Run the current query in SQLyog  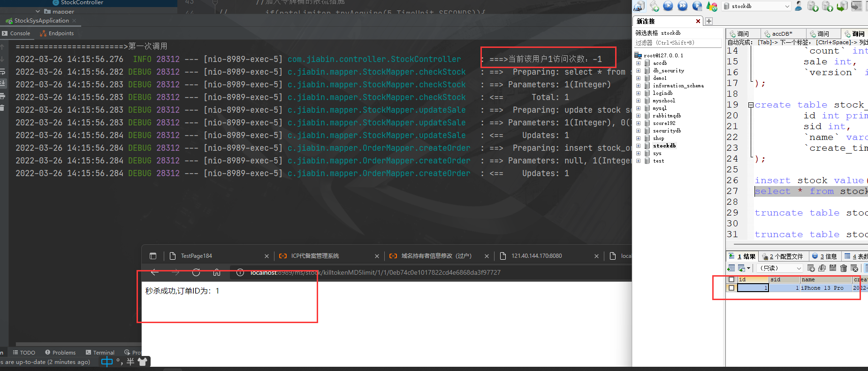click(x=668, y=6)
